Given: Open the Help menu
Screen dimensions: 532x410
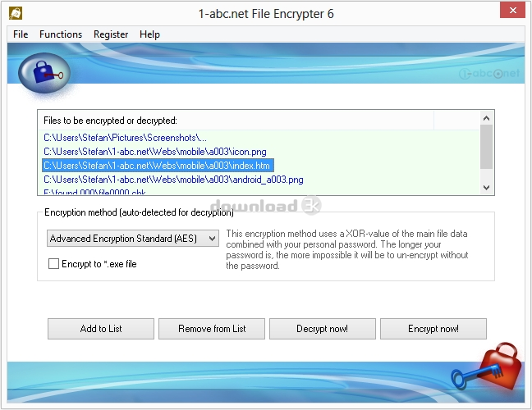Looking at the screenshot, I should point(149,34).
